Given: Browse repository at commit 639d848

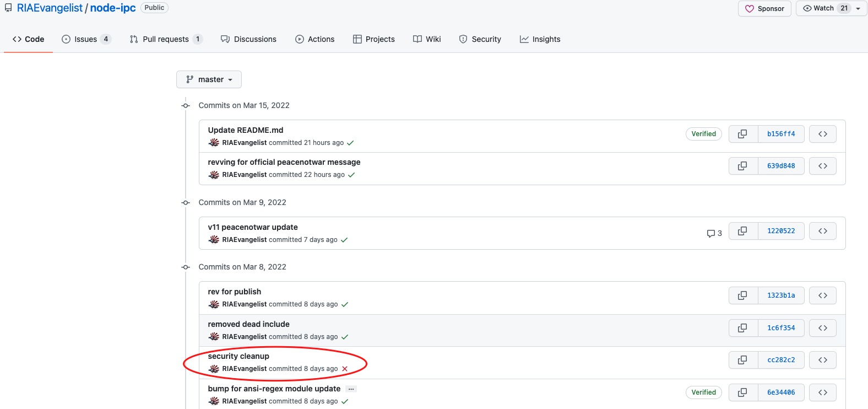Looking at the screenshot, I should [823, 166].
